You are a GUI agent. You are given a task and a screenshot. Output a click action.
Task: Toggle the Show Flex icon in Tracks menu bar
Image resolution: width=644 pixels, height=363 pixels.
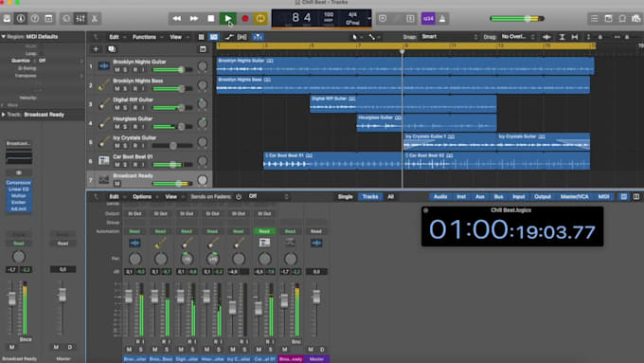click(x=242, y=37)
